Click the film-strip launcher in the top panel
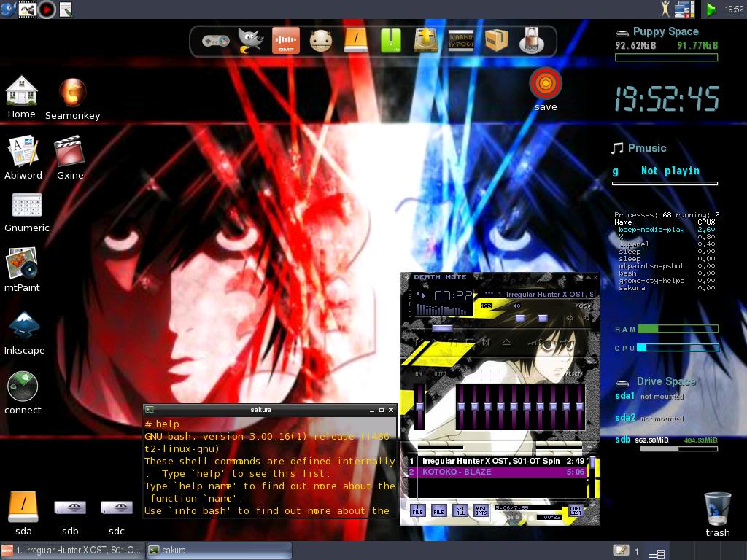Screen dimensions: 747x560 tap(28, 9)
